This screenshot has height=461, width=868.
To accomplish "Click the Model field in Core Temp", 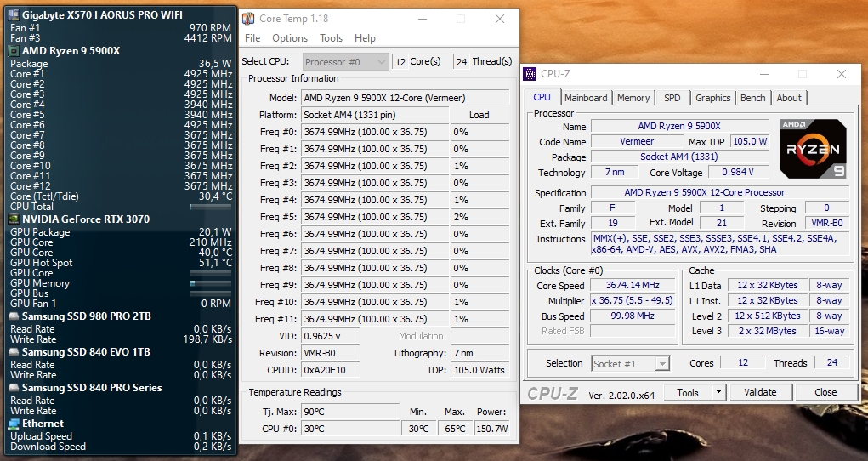I will click(406, 98).
